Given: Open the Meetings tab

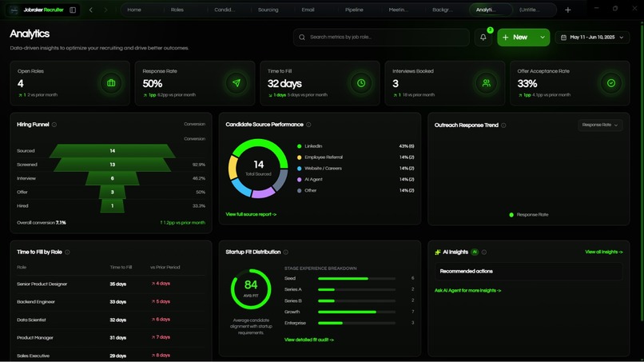Looking at the screenshot, I should click(399, 10).
